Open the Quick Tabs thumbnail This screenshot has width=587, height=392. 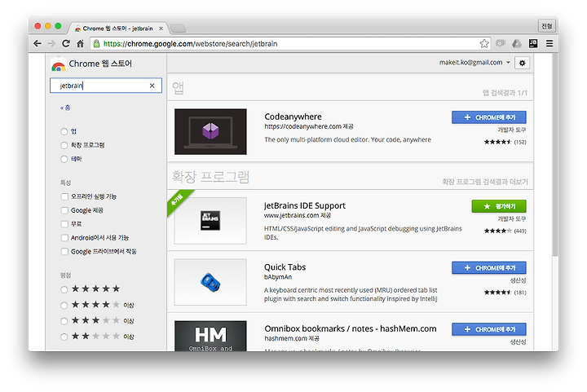tap(210, 282)
